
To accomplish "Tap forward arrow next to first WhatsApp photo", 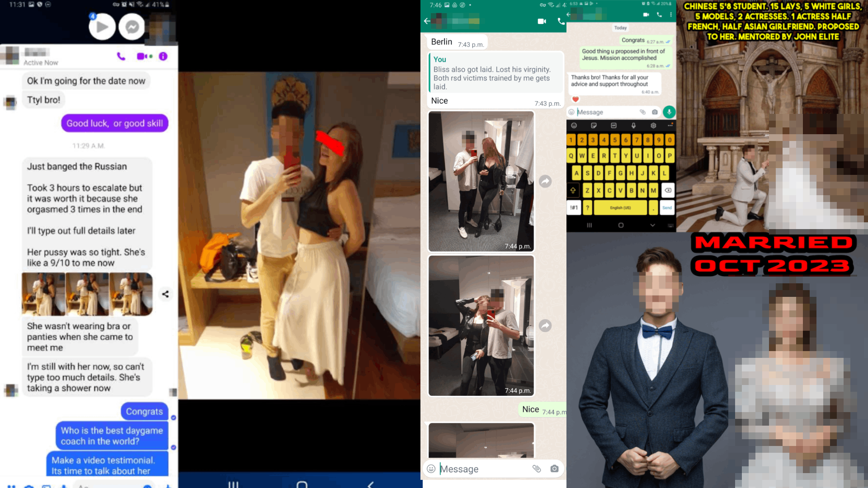I will 545,182.
